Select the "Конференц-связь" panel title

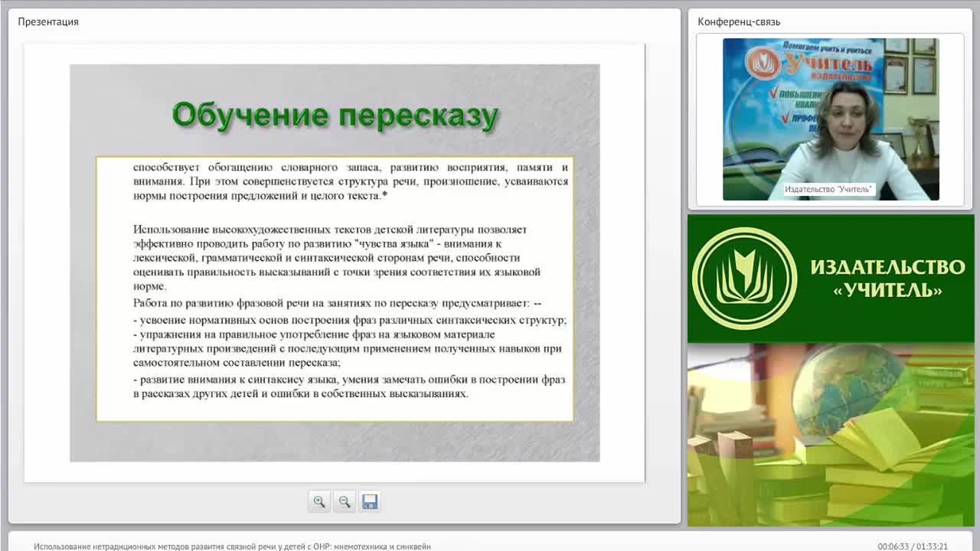(739, 21)
